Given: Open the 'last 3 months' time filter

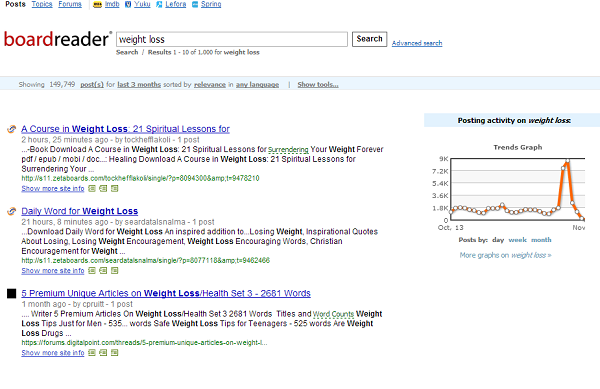Looking at the screenshot, I should click(139, 85).
